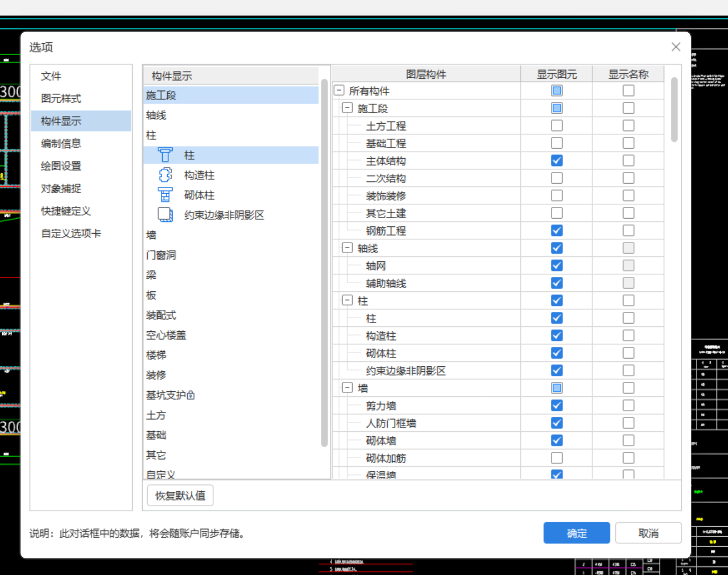Click 辅助轴线 row label
Image resolution: width=728 pixels, height=575 pixels.
pyautogui.click(x=386, y=283)
